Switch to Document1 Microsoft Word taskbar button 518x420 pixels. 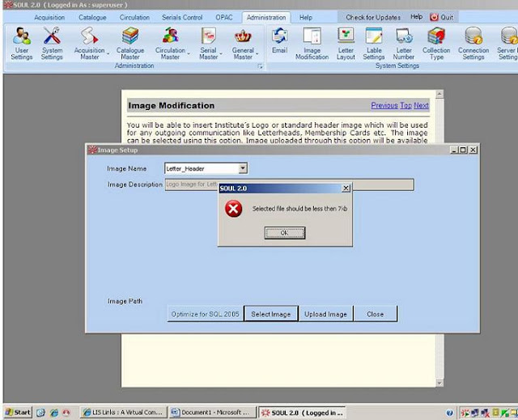click(212, 413)
